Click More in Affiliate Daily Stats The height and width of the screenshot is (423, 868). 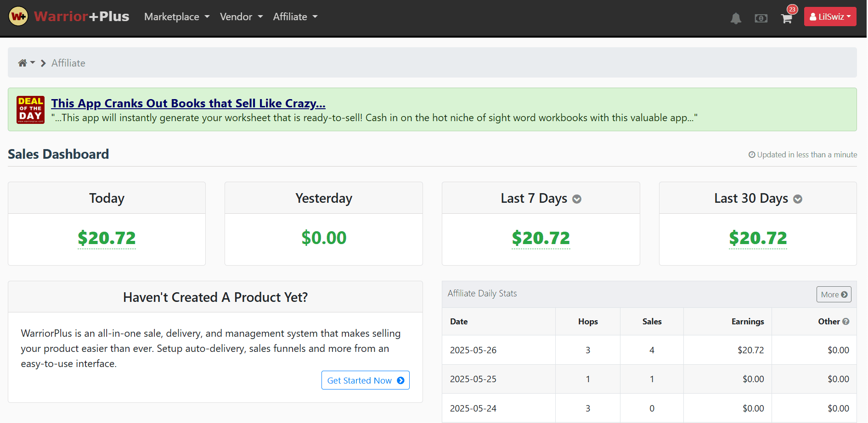tap(834, 295)
